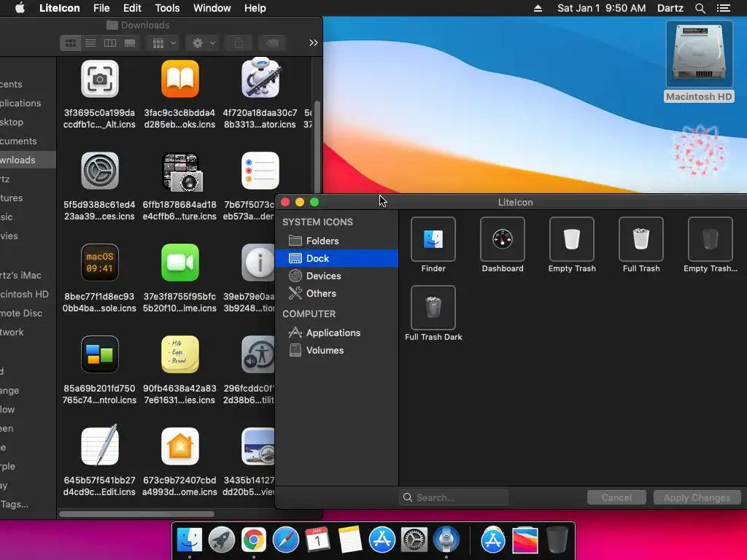This screenshot has height=560, width=747.
Task: Select the Image Capture 6ffb1878684ad18 icns file
Action: click(182, 172)
